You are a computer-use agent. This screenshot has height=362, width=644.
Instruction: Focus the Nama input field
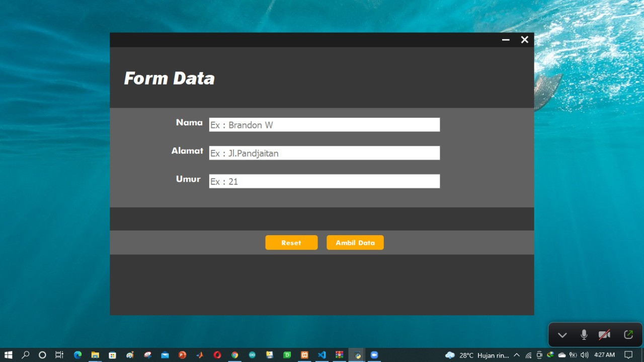pos(324,125)
